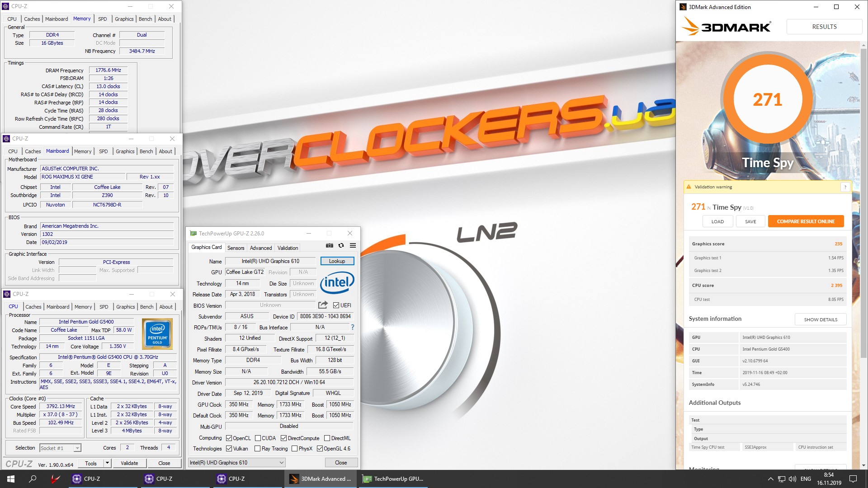
Task: Switch to the Advanced tab in GPU-Z
Action: pos(261,248)
